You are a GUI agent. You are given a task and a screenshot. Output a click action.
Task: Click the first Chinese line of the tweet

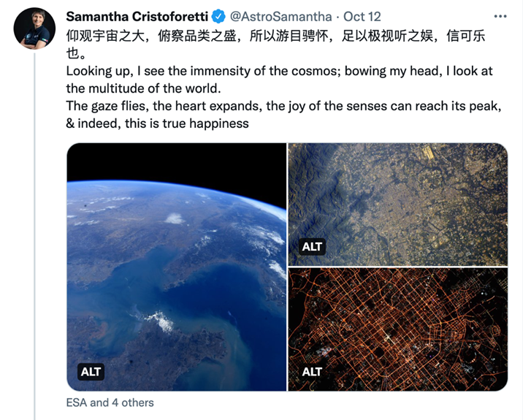[275, 36]
